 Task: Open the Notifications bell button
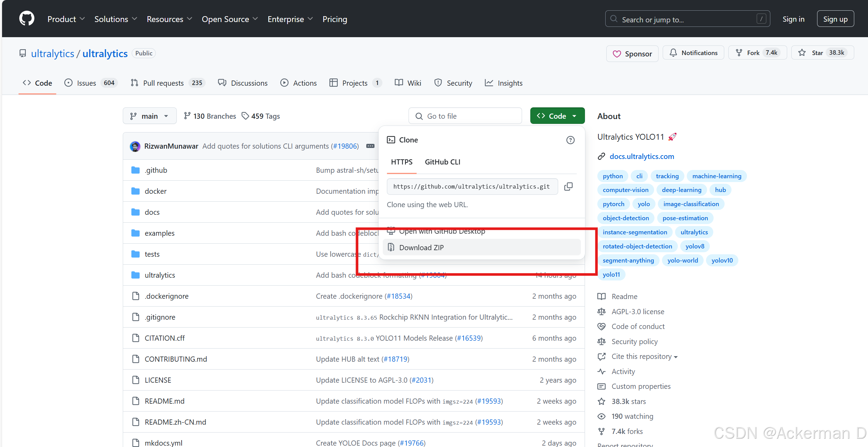pyautogui.click(x=693, y=53)
